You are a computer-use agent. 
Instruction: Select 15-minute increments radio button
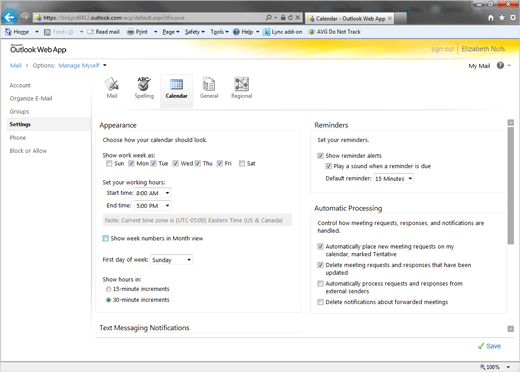[x=108, y=289]
